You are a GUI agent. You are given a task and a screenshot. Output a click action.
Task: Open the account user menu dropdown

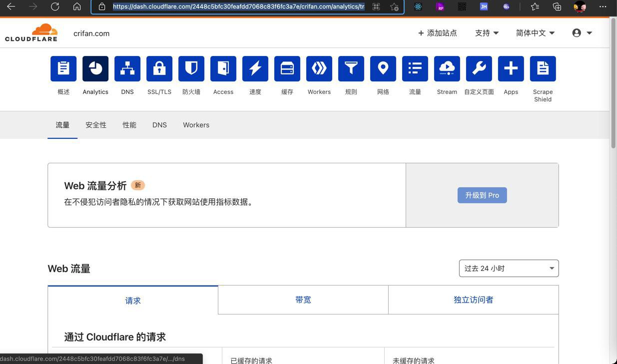pos(582,33)
